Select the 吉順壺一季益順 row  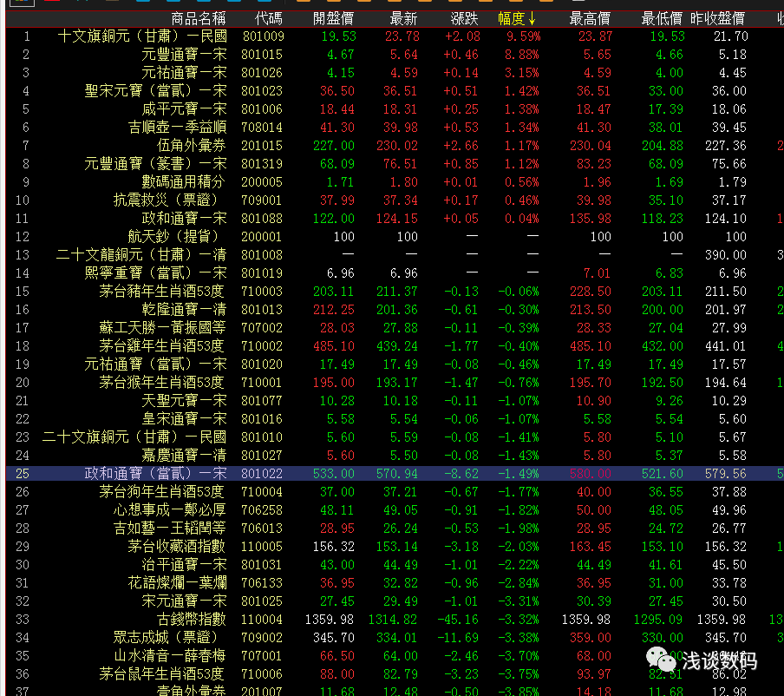395,128
